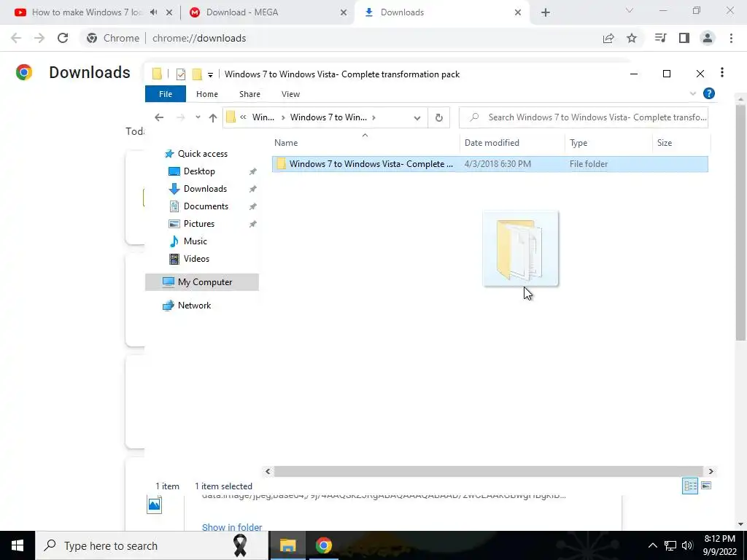Open the File menu in Explorer
This screenshot has height=560, width=747.
point(166,94)
